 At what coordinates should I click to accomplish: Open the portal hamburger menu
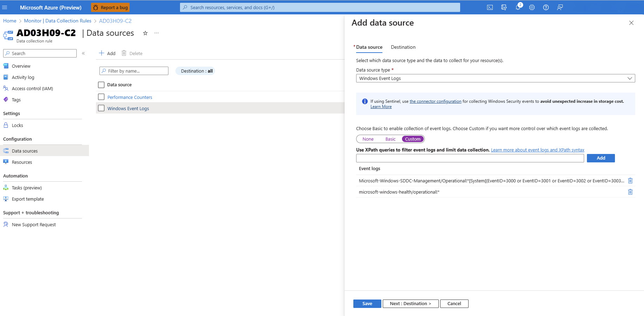(x=5, y=7)
